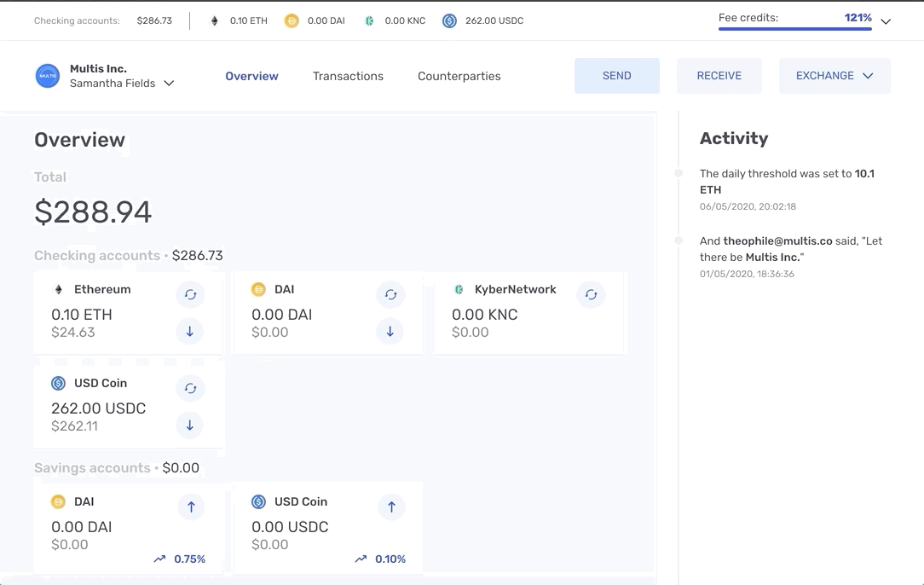Click the 0.10% USD Coin savings rate
Screen dimensions: 924x585
[390, 559]
